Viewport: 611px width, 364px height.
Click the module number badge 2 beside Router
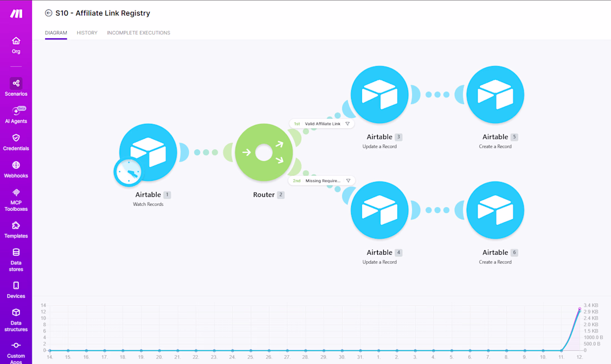point(281,195)
